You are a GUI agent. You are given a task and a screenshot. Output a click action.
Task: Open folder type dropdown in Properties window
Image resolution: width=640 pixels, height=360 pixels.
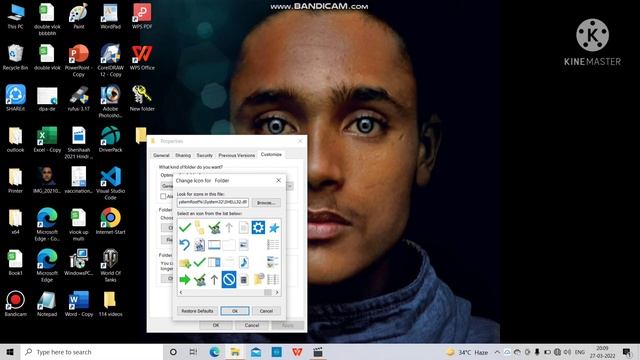tap(290, 186)
